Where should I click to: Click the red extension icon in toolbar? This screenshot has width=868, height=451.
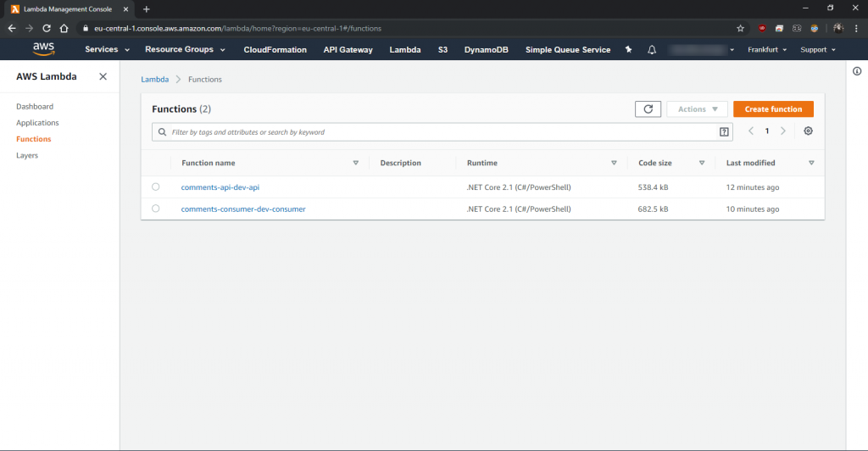[762, 28]
